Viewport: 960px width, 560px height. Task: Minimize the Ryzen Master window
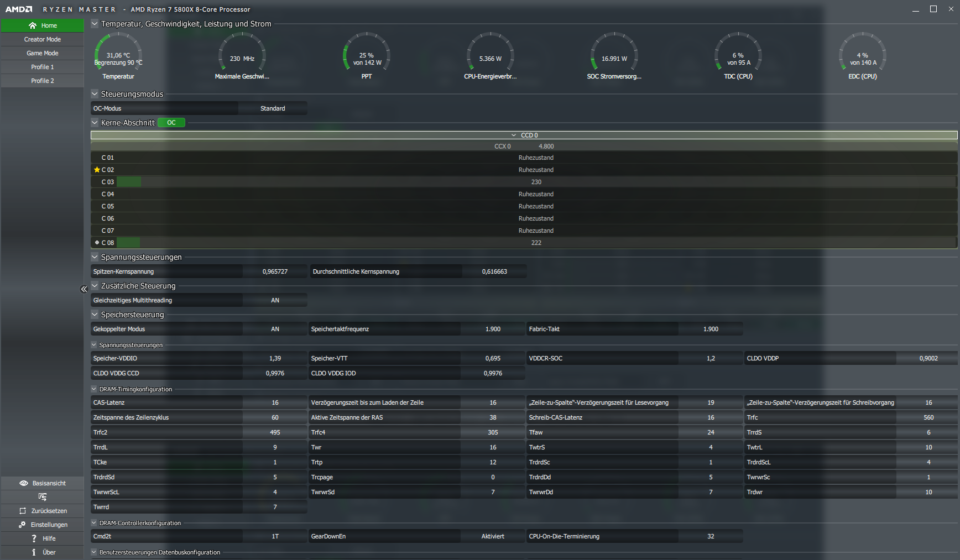point(916,9)
